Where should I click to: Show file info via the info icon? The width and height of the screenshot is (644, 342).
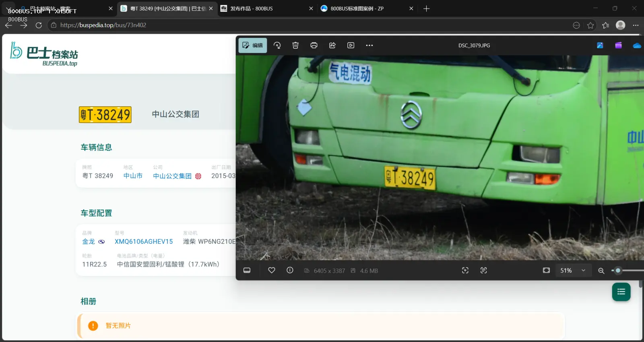click(x=290, y=270)
